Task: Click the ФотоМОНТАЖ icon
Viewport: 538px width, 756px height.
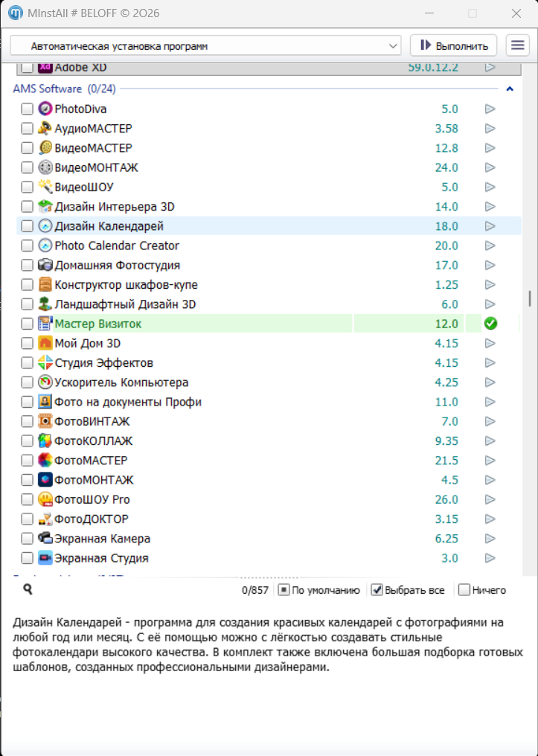Action: pos(45,480)
